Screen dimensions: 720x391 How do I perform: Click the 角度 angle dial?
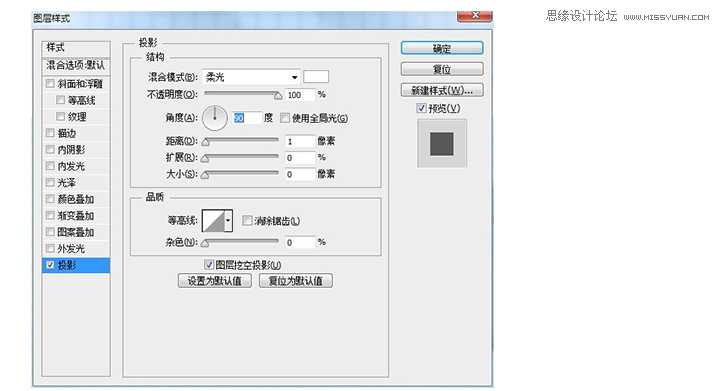pyautogui.click(x=214, y=118)
